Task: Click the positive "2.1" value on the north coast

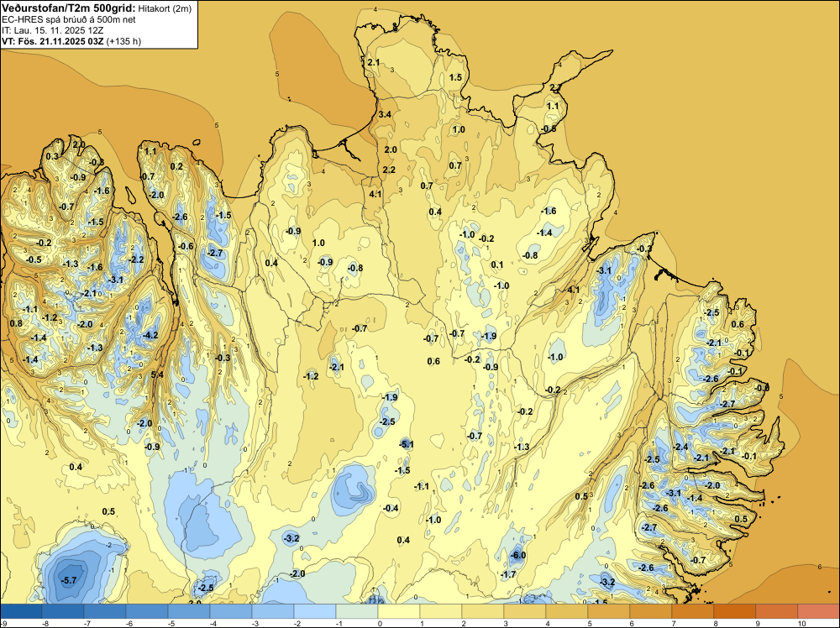Action: click(374, 63)
